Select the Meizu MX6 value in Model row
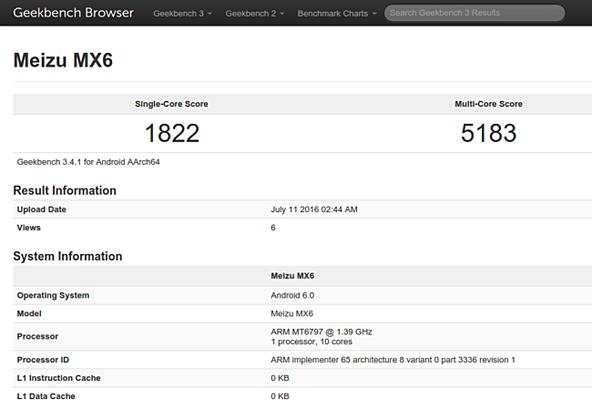The image size is (592, 400). tap(292, 314)
